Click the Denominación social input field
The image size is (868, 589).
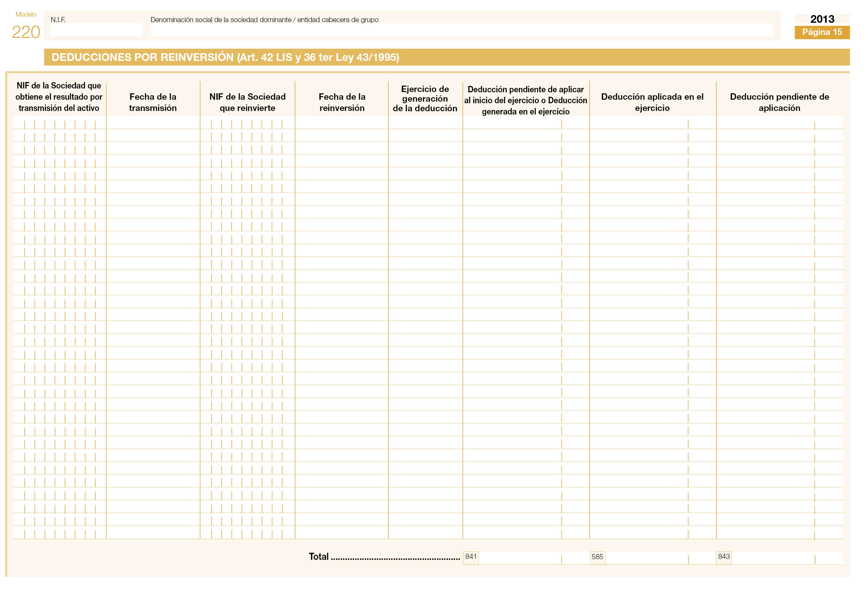tap(462, 30)
